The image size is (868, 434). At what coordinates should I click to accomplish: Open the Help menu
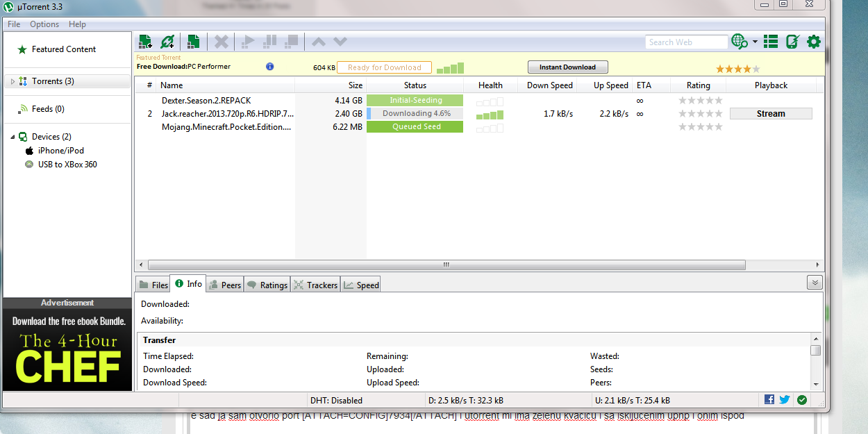tap(77, 24)
